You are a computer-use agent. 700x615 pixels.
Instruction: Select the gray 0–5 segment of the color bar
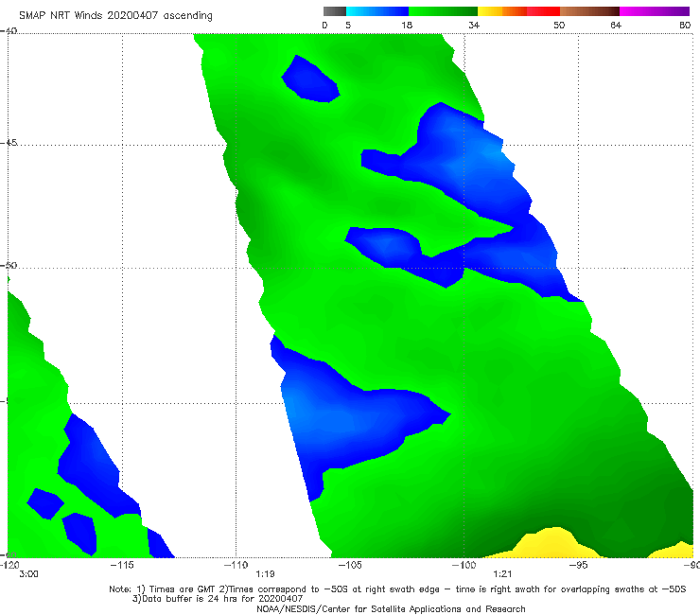click(x=335, y=11)
